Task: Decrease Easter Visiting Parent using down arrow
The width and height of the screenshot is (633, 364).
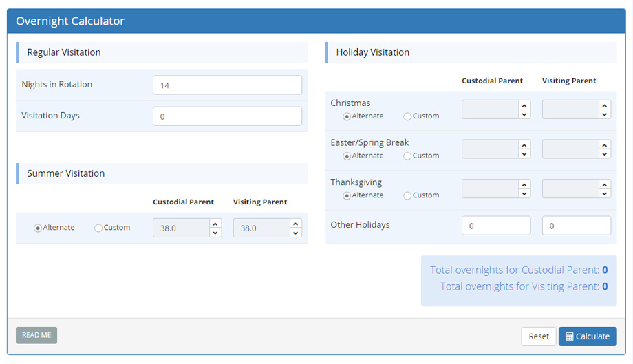Action: (605, 154)
